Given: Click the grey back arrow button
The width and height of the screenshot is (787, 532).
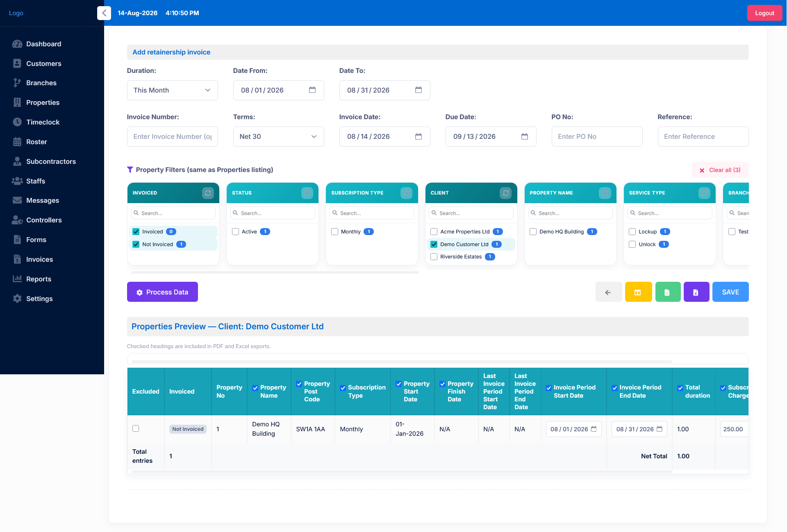Looking at the screenshot, I should pos(609,292).
